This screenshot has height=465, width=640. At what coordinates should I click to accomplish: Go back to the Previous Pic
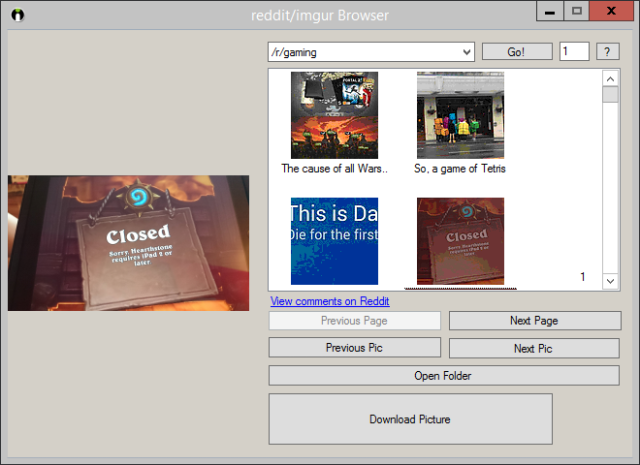(x=354, y=348)
